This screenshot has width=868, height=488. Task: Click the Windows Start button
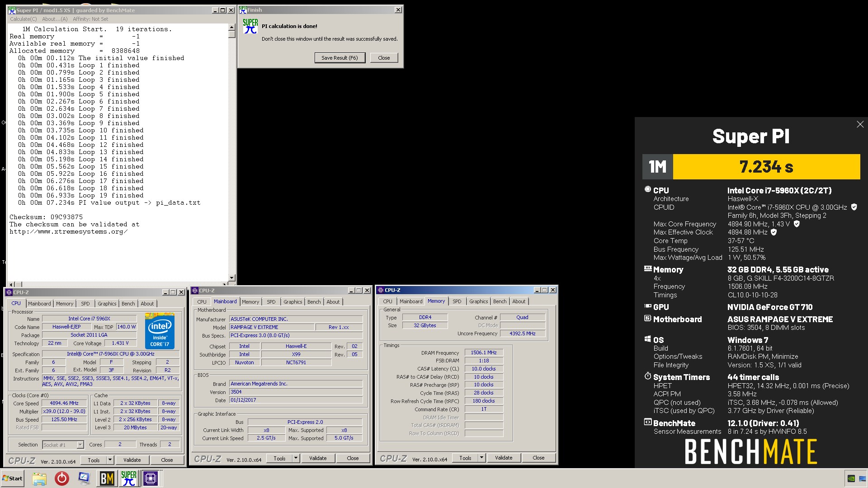(x=12, y=478)
